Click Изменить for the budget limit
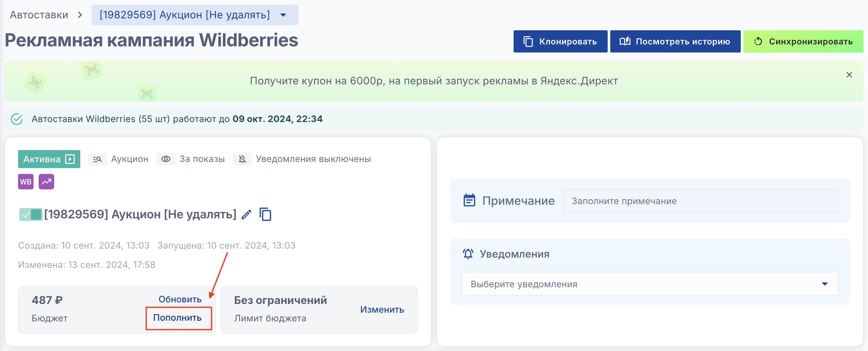Viewport: 868px width, 351px height. [382, 309]
